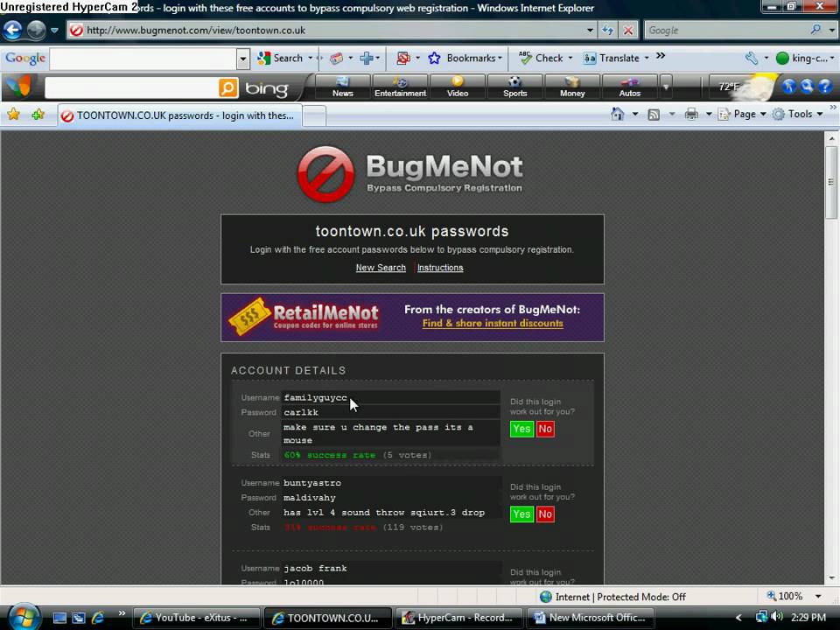The image size is (840, 630).
Task: Click the Refresh page icon
Action: (608, 30)
